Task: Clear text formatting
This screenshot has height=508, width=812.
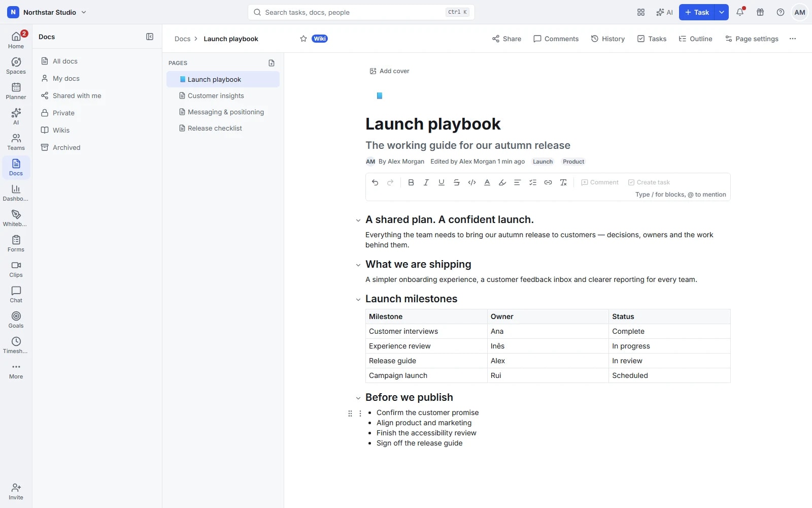Action: click(563, 182)
